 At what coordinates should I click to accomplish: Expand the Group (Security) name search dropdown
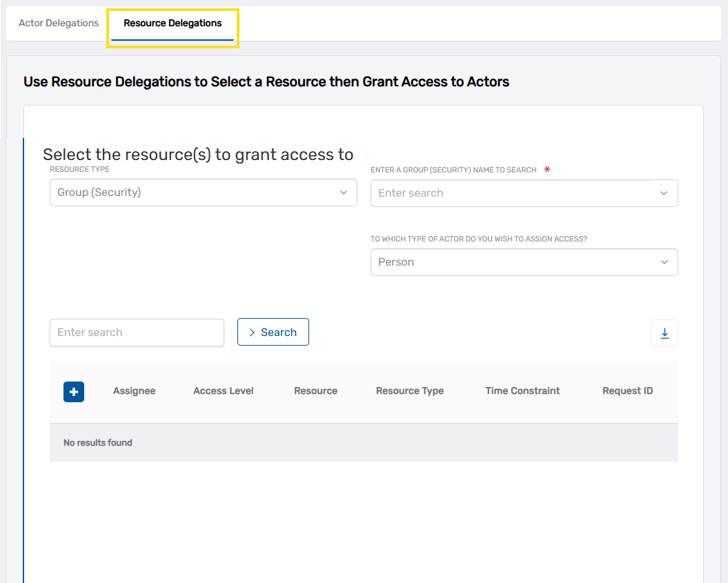(x=524, y=193)
